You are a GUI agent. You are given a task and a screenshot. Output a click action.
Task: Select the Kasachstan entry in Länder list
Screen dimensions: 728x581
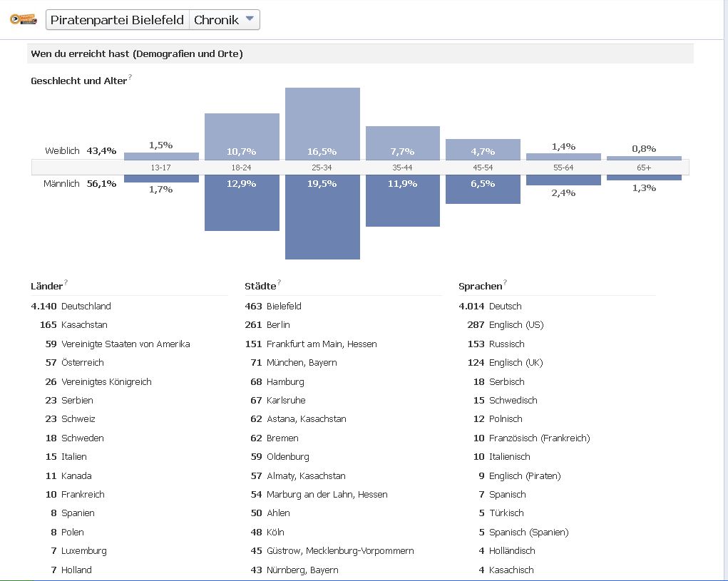[84, 325]
